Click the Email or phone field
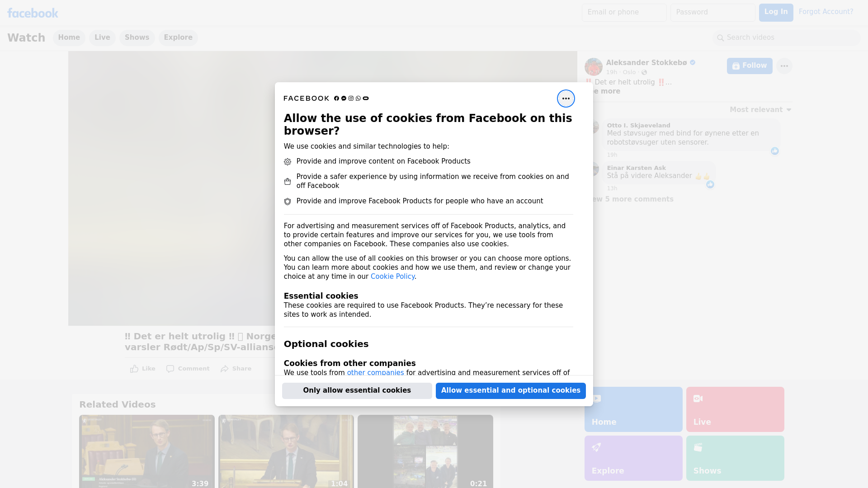 (624, 13)
